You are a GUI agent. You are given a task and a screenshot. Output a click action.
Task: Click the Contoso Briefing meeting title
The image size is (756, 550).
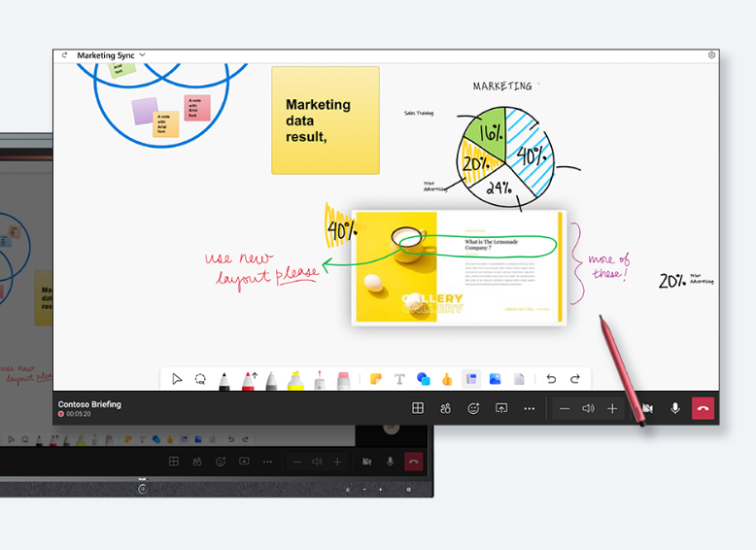point(89,404)
